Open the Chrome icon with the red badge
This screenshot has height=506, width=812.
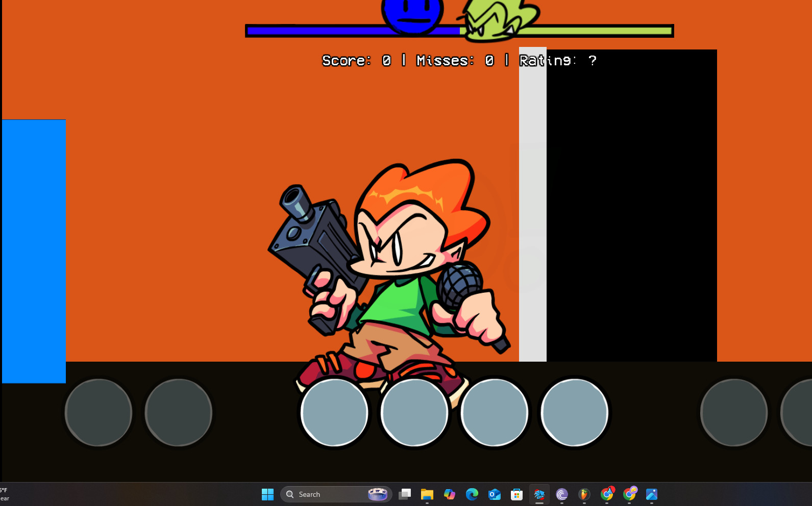coord(607,494)
